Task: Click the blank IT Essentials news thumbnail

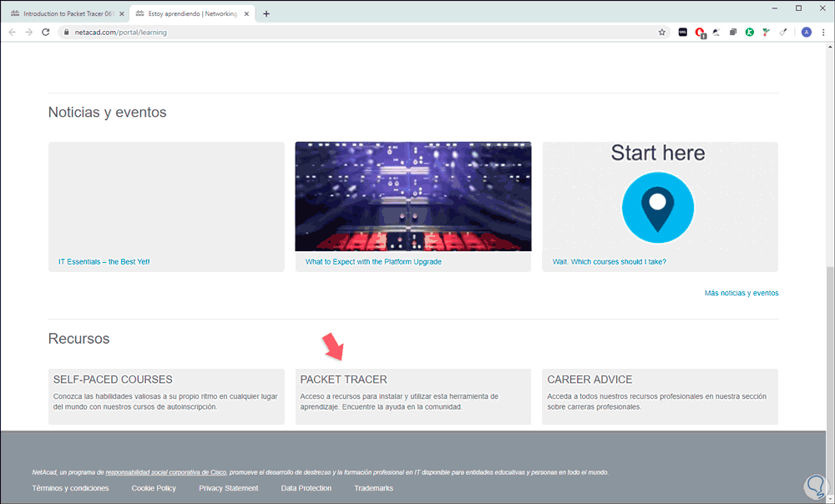Action: (166, 196)
